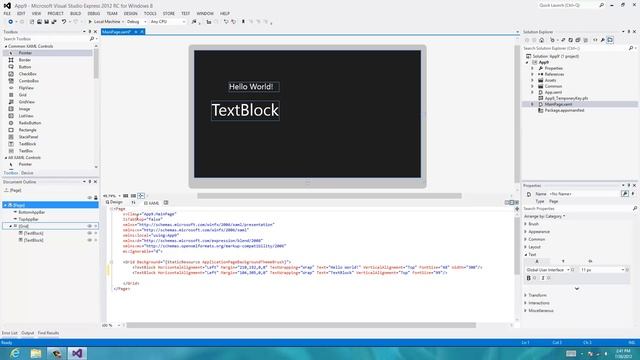Image resolution: width=640 pixels, height=360 pixels.
Task: Click XAML editor horizontal scrollbar
Action: [301, 325]
